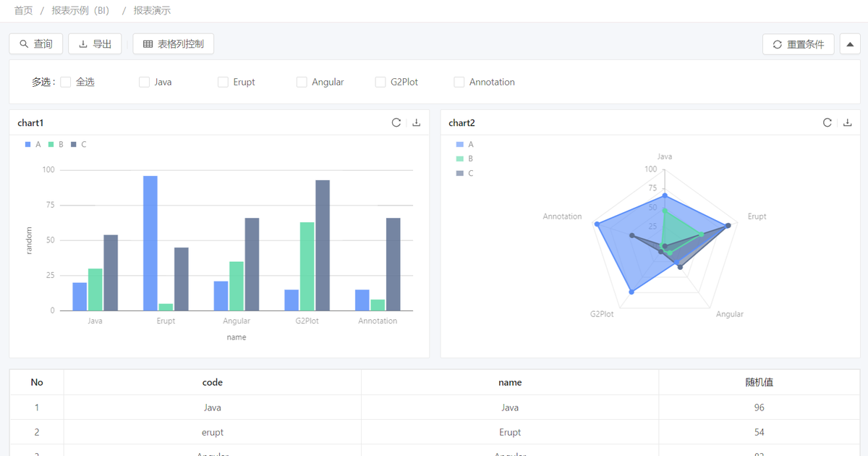Check the Erupt filter checkbox
Screen dimensions: 868x456
click(x=223, y=82)
